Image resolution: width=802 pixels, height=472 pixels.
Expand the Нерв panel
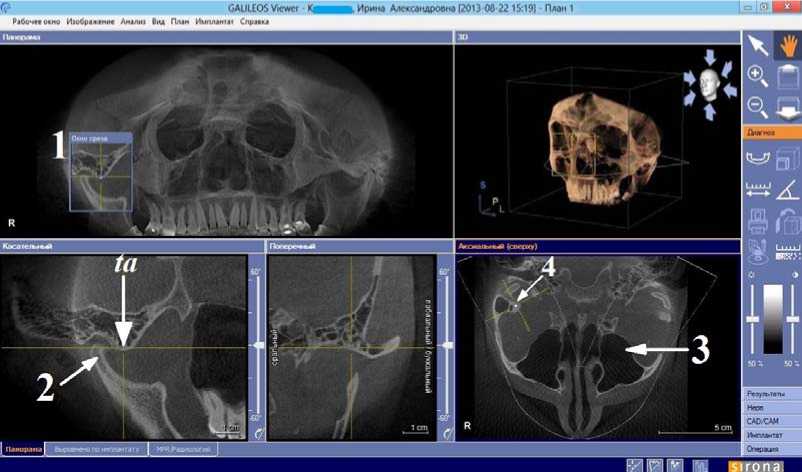pyautogui.click(x=772, y=408)
